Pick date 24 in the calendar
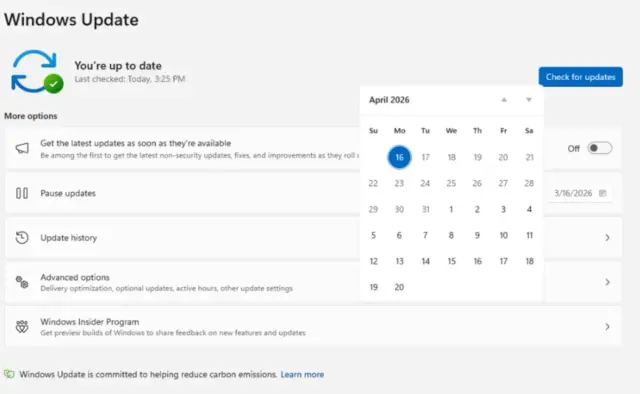This screenshot has height=394, width=640. click(425, 183)
